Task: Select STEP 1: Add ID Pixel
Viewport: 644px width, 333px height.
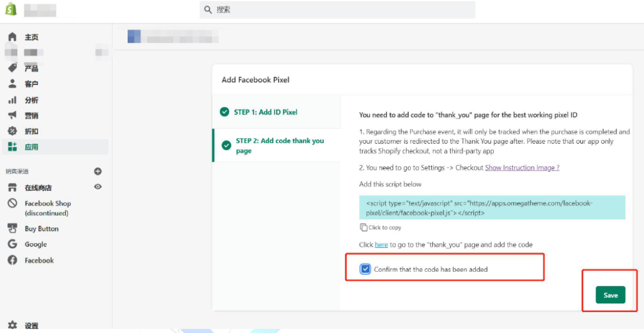Action: pos(265,112)
